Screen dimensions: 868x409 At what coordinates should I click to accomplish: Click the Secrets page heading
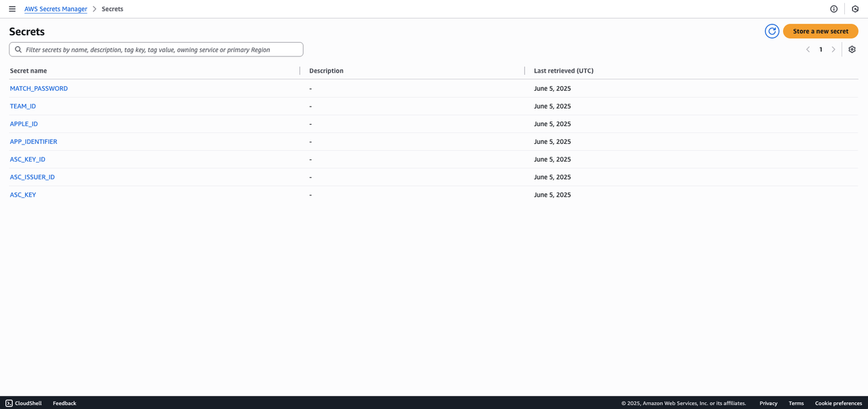click(x=27, y=31)
